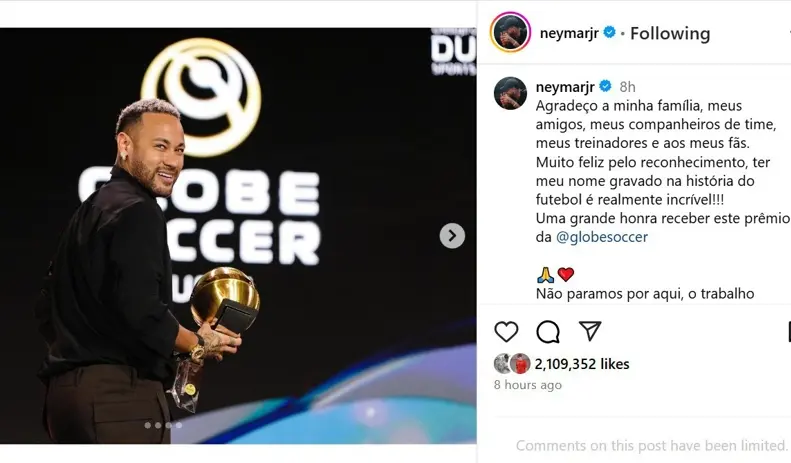Open neymarjr username link in caption
Viewport: 791px width, 463px height.
(x=565, y=87)
